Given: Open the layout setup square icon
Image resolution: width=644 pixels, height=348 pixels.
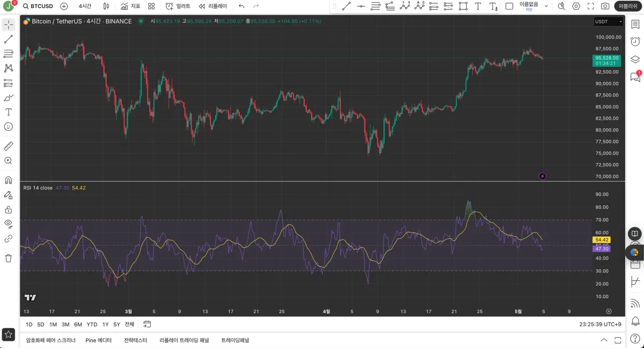Looking at the screenshot, I should tap(509, 6).
